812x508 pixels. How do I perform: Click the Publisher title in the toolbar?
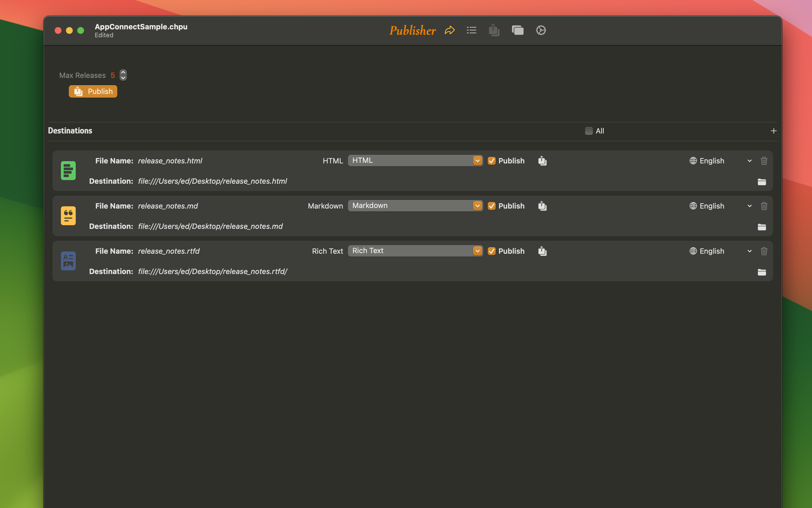tap(412, 30)
